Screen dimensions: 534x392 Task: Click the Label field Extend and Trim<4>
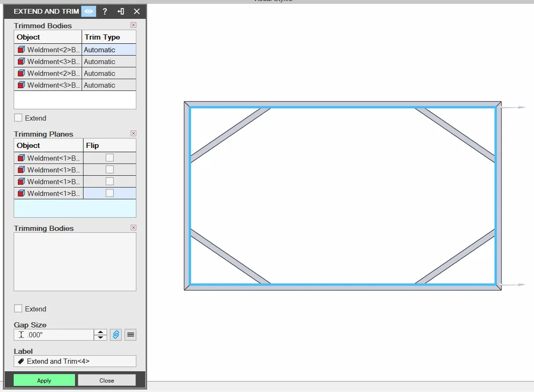[75, 361]
